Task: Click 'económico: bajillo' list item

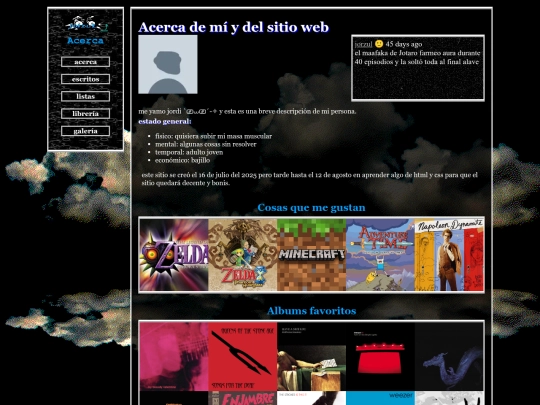Action: [x=182, y=160]
